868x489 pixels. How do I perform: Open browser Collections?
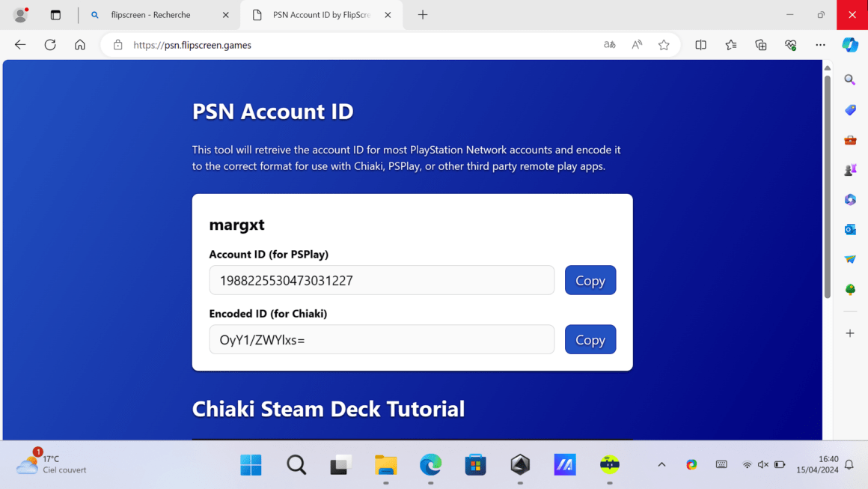[760, 45]
